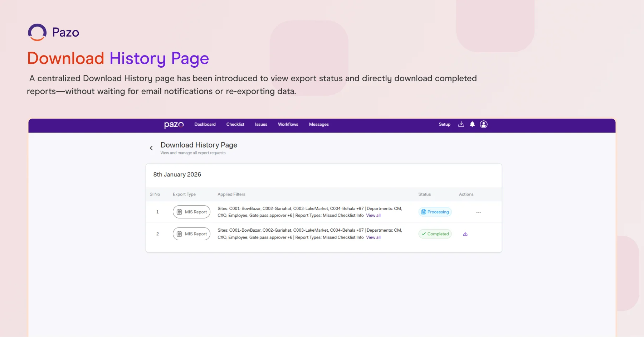Open the downloads icon in the navbar

461,124
